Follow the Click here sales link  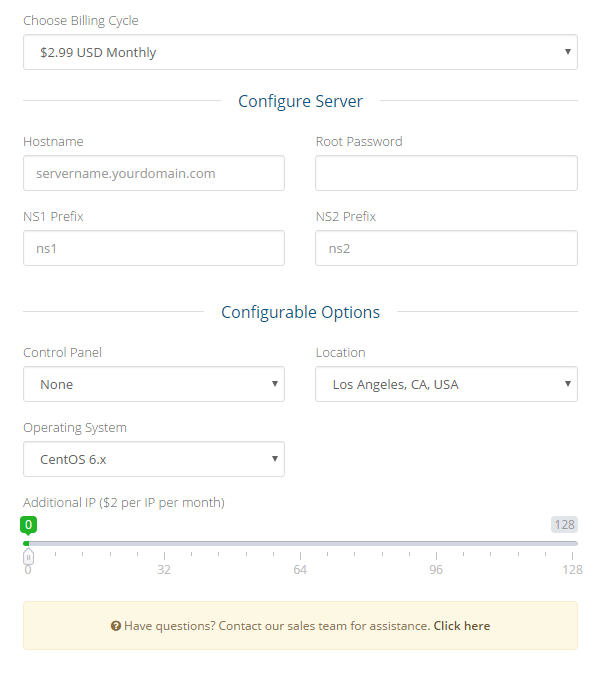[462, 626]
